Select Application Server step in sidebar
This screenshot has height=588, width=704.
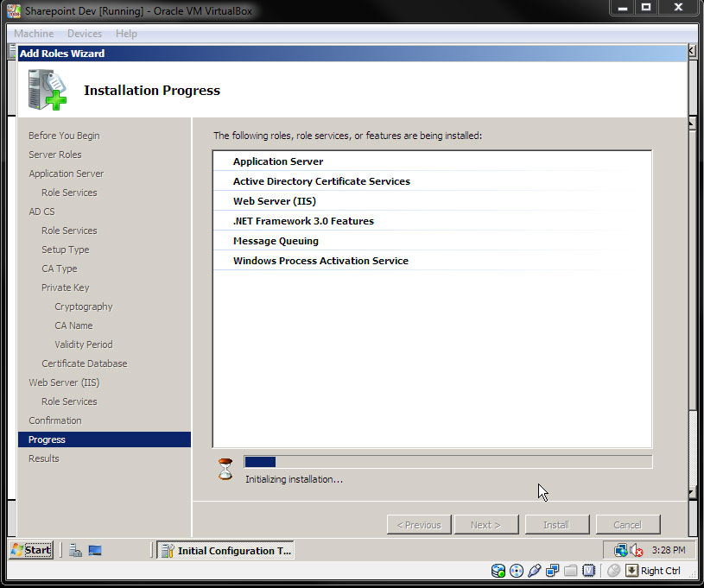pyautogui.click(x=66, y=174)
